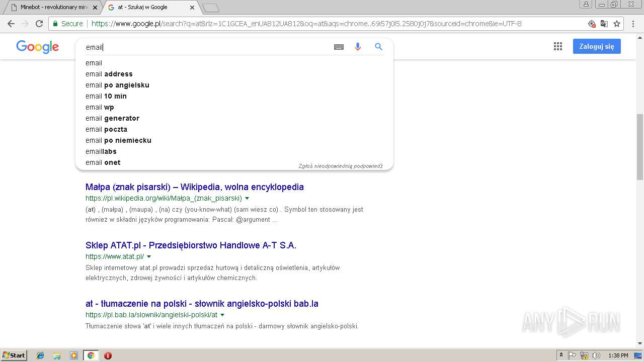Click the blue search magnifier icon

(378, 47)
